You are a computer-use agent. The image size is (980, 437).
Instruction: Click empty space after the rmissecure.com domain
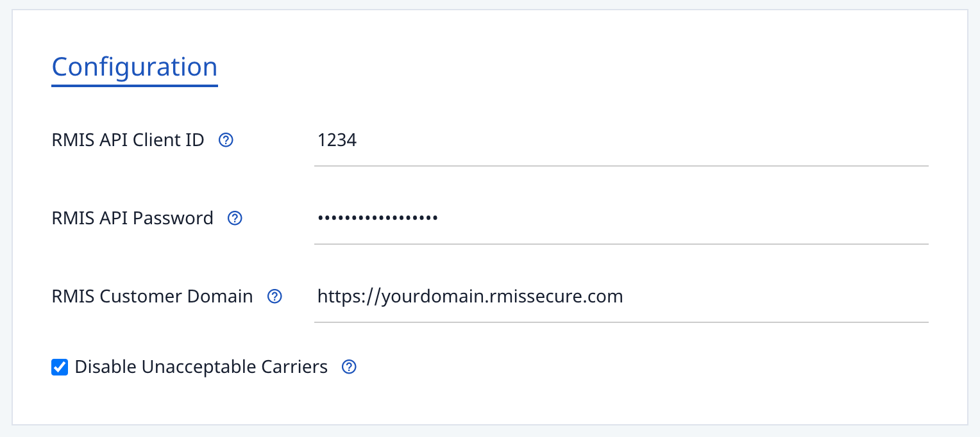[776, 296]
